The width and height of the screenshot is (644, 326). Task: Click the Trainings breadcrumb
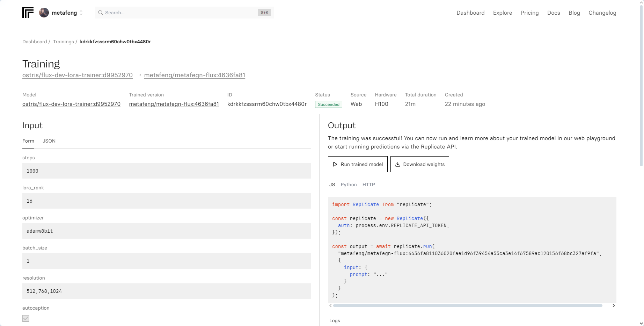(x=64, y=42)
